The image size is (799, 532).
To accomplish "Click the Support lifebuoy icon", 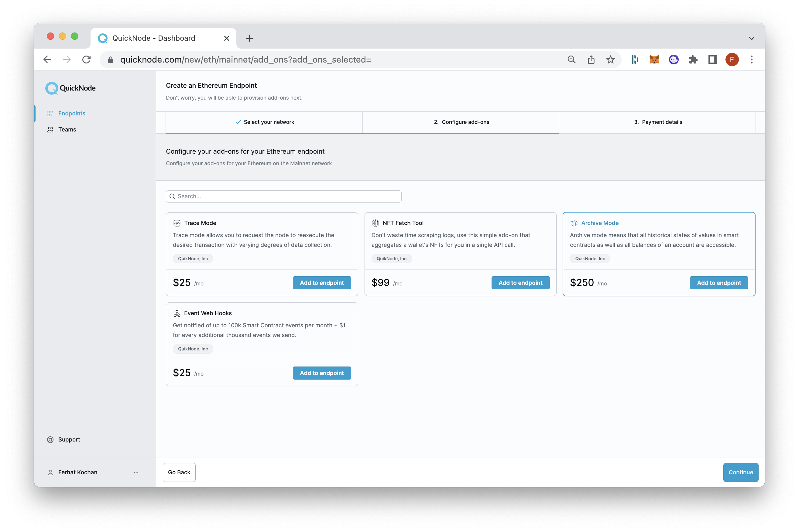I will point(50,439).
